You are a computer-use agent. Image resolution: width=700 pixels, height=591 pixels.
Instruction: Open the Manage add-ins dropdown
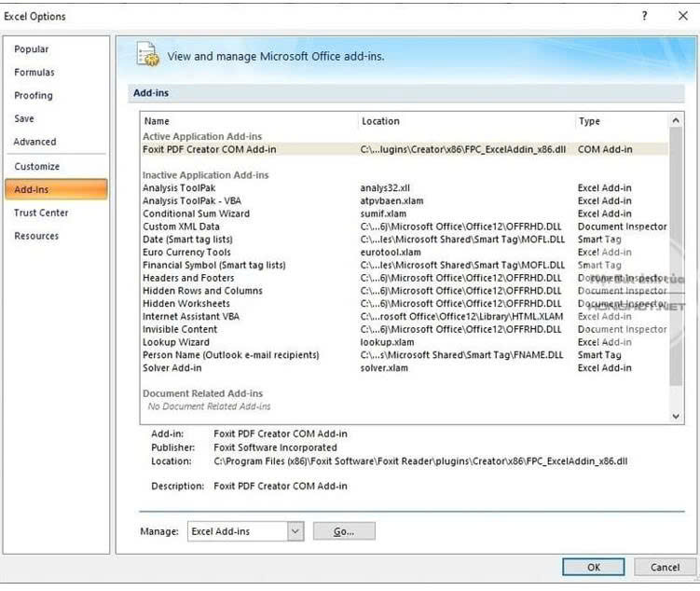295,531
